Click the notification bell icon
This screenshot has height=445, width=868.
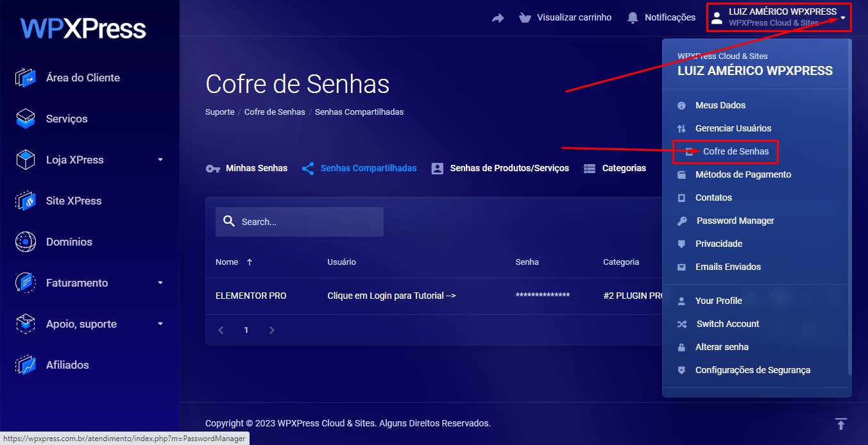[633, 18]
